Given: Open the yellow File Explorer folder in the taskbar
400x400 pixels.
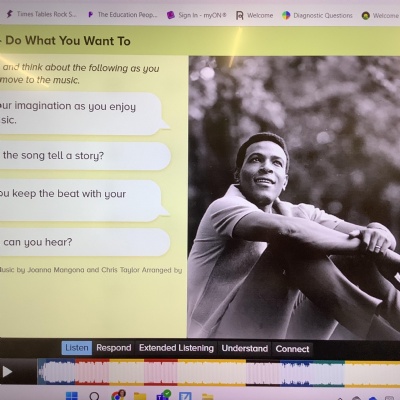Looking at the screenshot, I should (140, 396).
